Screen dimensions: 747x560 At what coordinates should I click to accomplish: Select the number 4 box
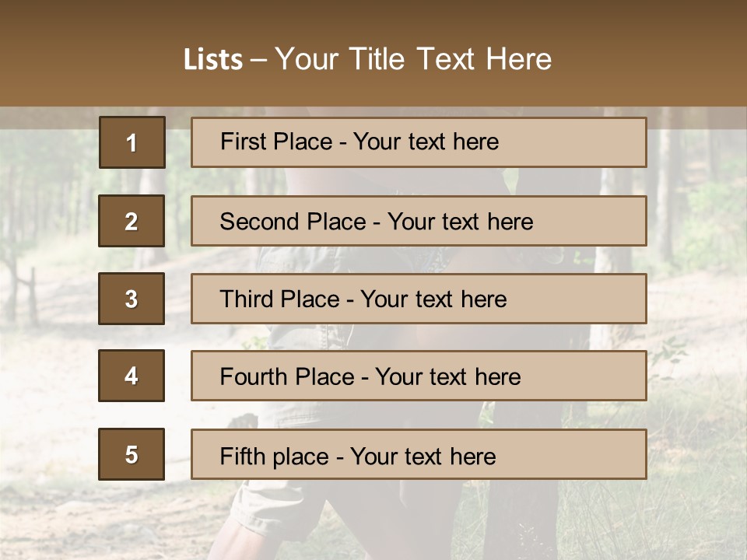[x=132, y=376]
